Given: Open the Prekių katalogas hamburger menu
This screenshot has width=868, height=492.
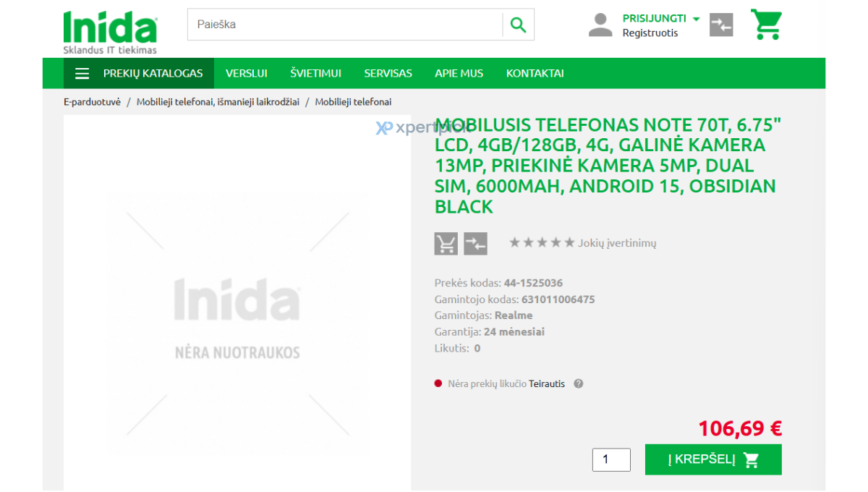Looking at the screenshot, I should click(x=139, y=73).
